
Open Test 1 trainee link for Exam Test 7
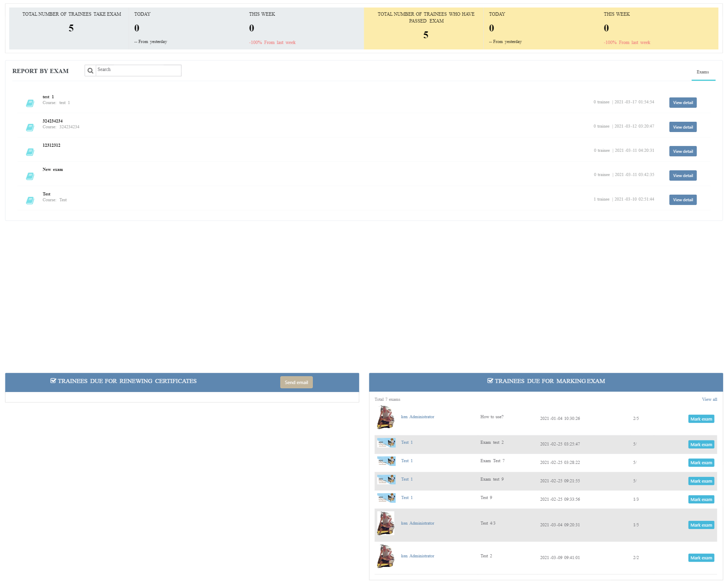pyautogui.click(x=407, y=461)
